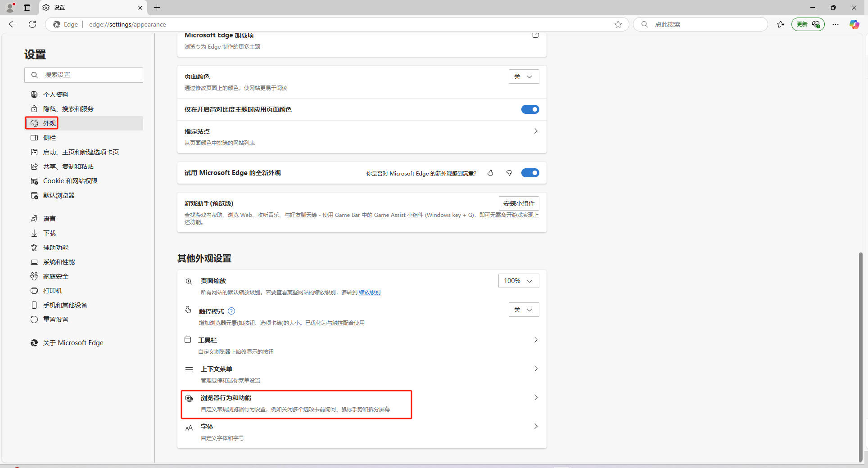Open the 页面缩放 100% dropdown
Image resolution: width=868 pixels, height=468 pixels.
pyautogui.click(x=519, y=281)
